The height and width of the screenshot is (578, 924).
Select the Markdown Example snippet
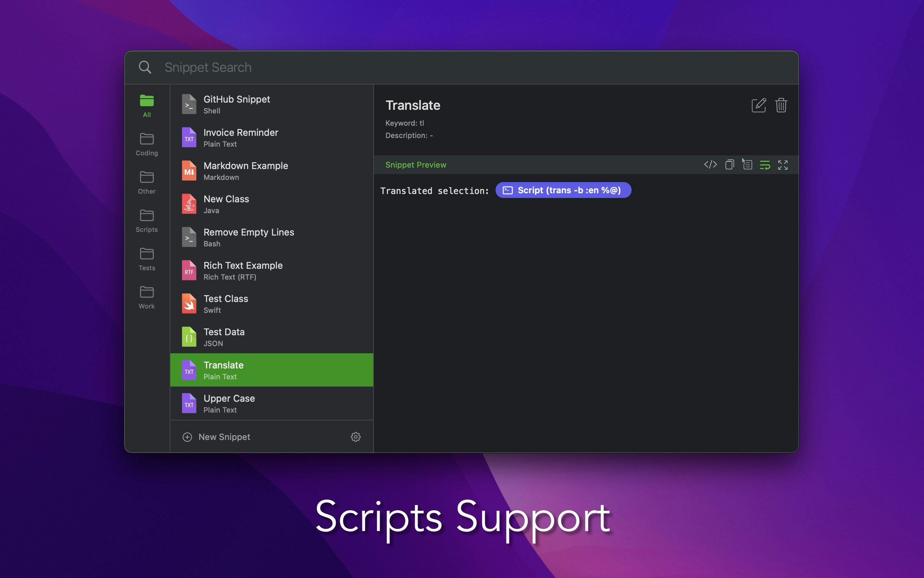point(271,171)
